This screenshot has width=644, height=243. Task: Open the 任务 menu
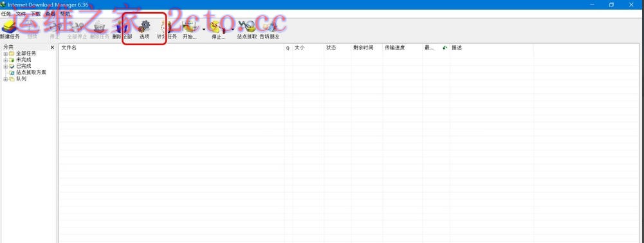coord(6,14)
